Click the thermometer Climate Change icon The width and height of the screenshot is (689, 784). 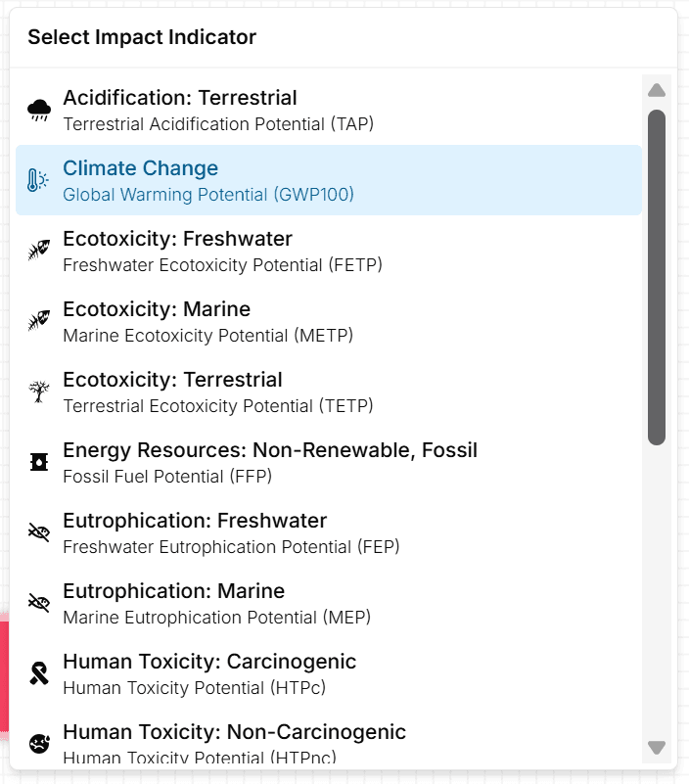point(37,179)
